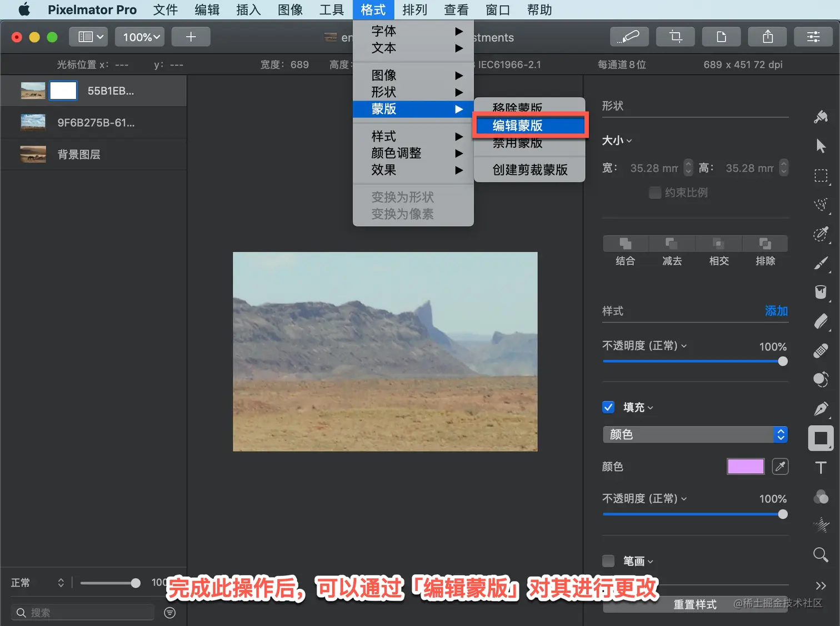Open the sidebar layout dropdown
840x626 pixels.
(88, 37)
